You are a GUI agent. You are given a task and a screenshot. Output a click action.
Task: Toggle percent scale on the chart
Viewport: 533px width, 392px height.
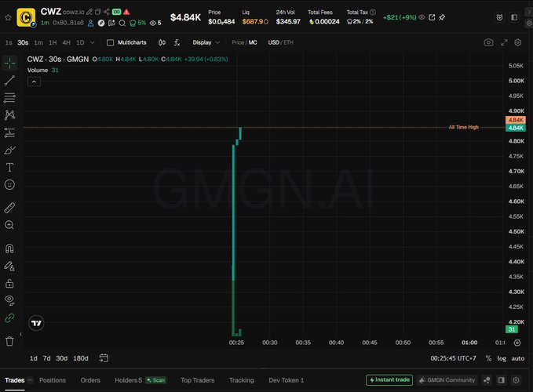pos(488,358)
